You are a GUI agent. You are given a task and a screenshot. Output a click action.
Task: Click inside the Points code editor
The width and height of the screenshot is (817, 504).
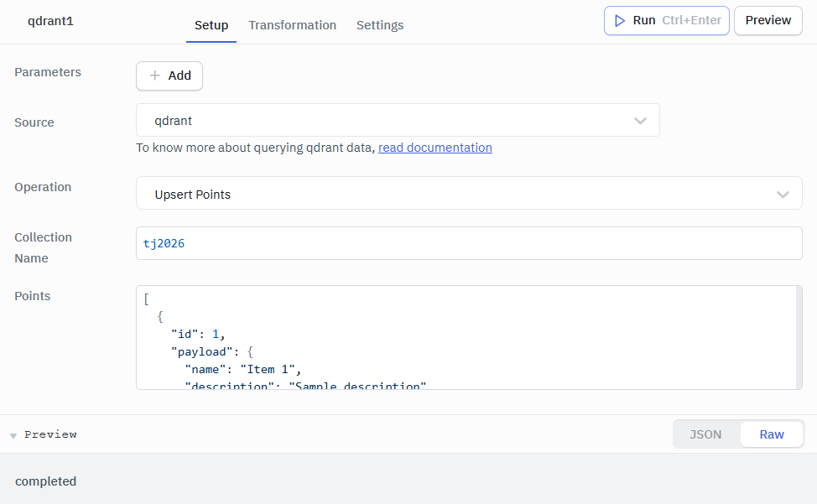[x=466, y=337]
